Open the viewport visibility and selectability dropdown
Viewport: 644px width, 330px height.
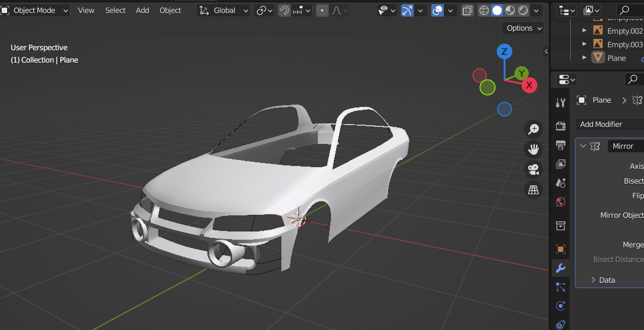click(x=386, y=11)
